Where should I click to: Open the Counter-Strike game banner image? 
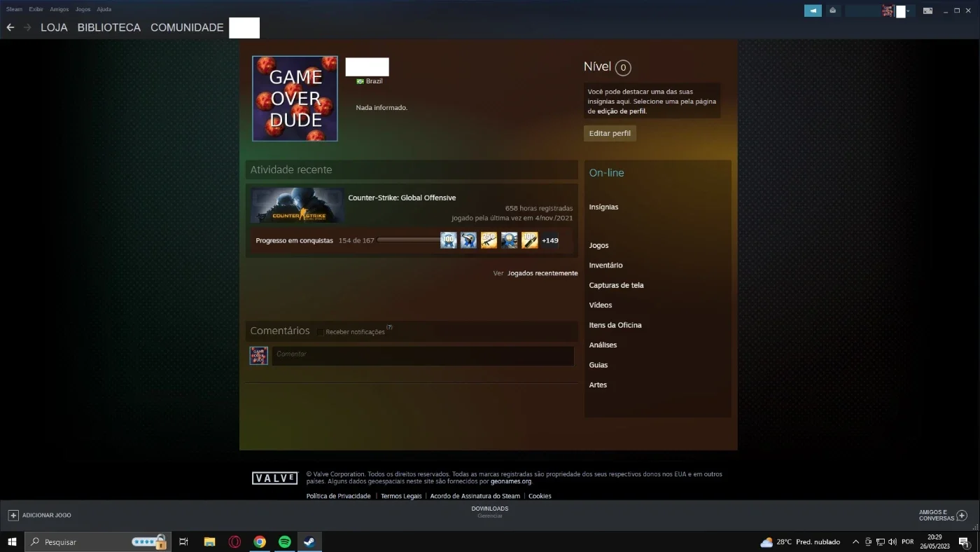coord(297,205)
